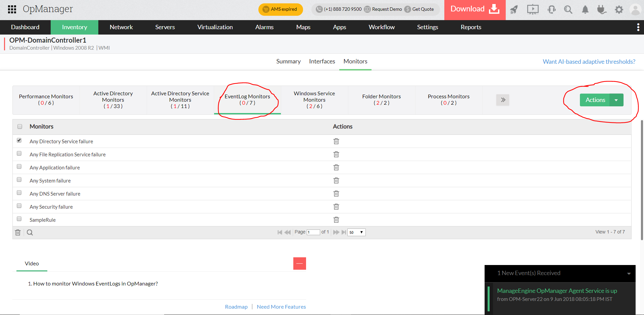
Task: Switch to the Summary tab
Action: click(289, 61)
